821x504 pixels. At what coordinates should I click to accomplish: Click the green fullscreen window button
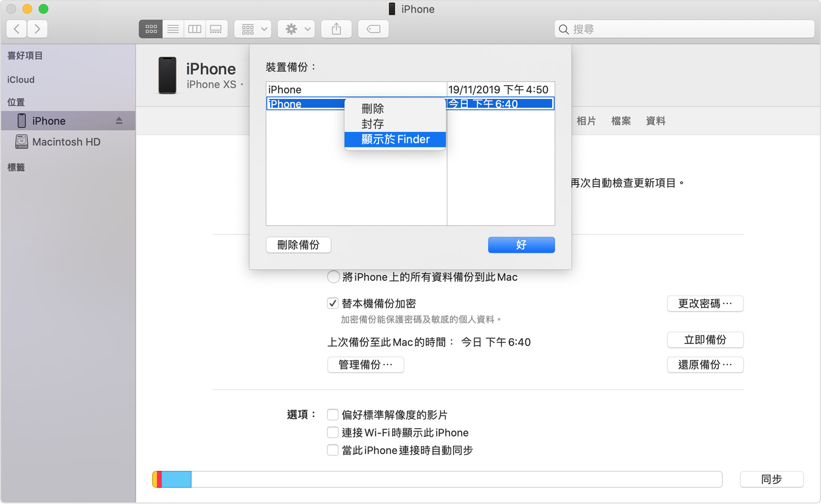click(x=44, y=9)
